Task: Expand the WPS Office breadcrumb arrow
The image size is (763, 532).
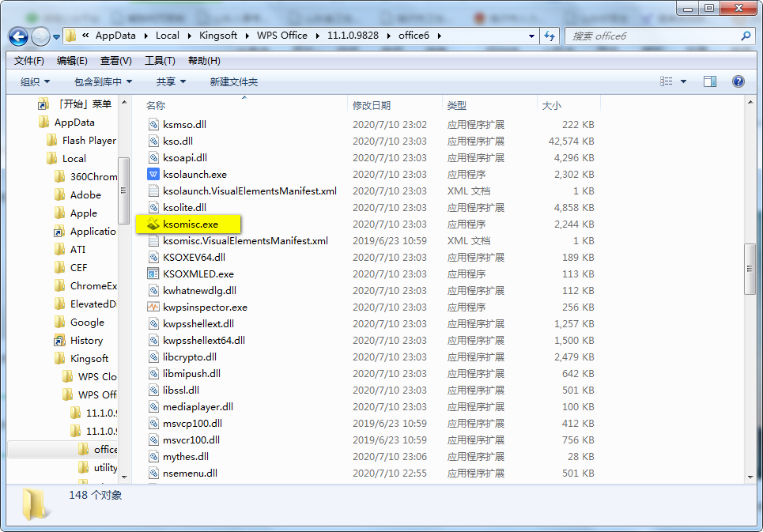Action: (x=317, y=36)
